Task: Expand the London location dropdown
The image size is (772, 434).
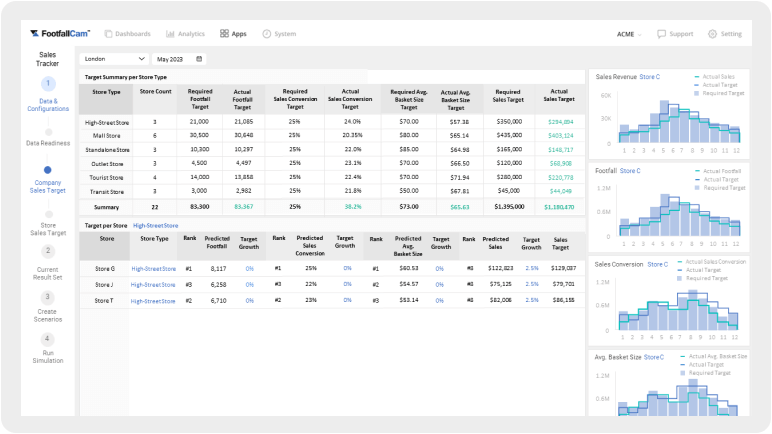Action: [x=114, y=59]
